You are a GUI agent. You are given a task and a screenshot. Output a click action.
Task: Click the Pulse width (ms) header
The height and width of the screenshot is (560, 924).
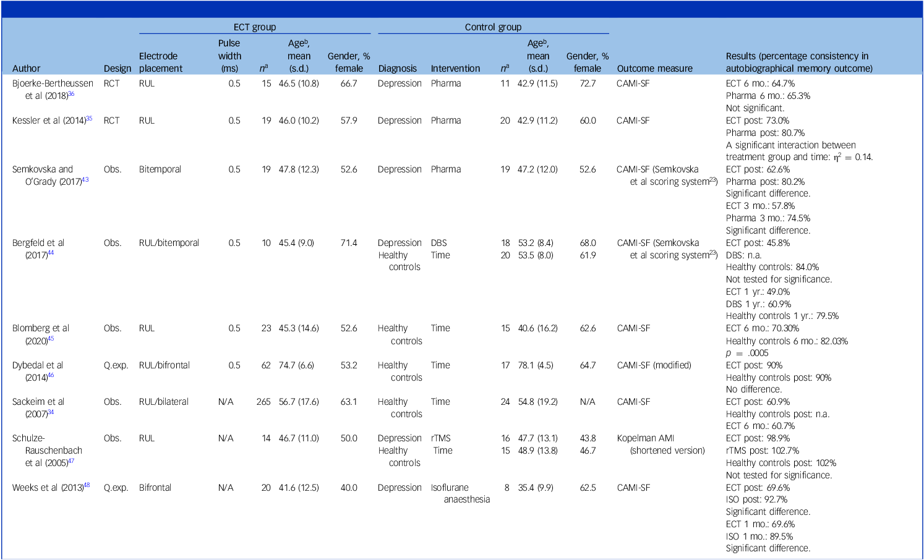coord(229,56)
